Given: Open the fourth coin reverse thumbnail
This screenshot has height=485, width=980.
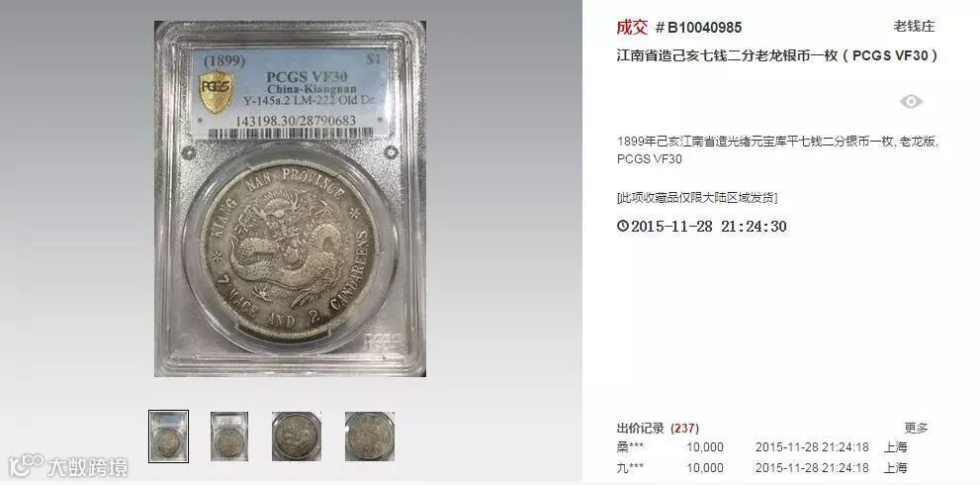Looking at the screenshot, I should tap(370, 436).
